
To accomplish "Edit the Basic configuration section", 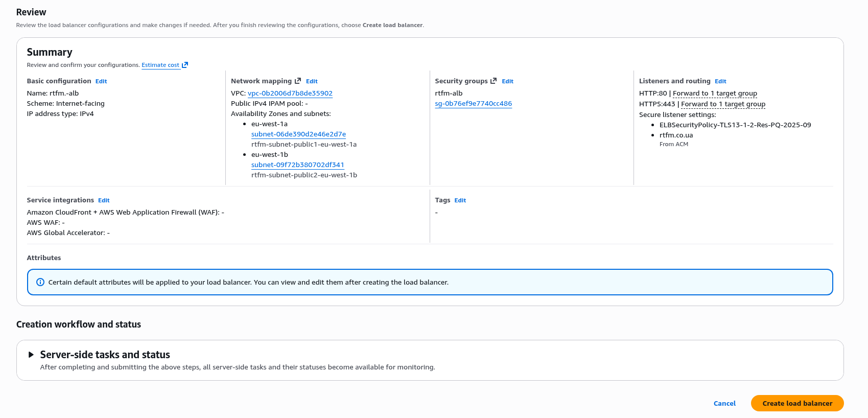I will click(x=101, y=81).
